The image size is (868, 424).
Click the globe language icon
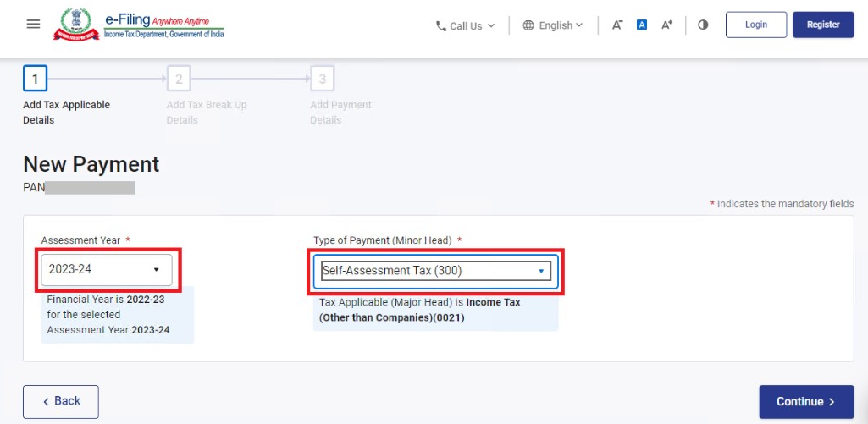528,25
